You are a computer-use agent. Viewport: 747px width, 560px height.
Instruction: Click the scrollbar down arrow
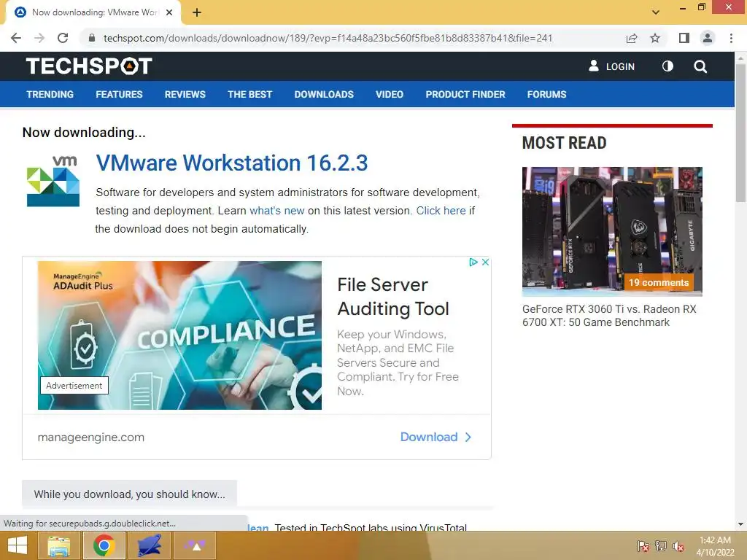(x=740, y=525)
